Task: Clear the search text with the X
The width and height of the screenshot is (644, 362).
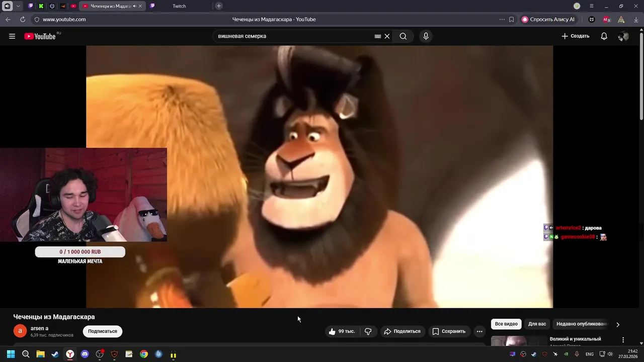Action: coord(387,36)
